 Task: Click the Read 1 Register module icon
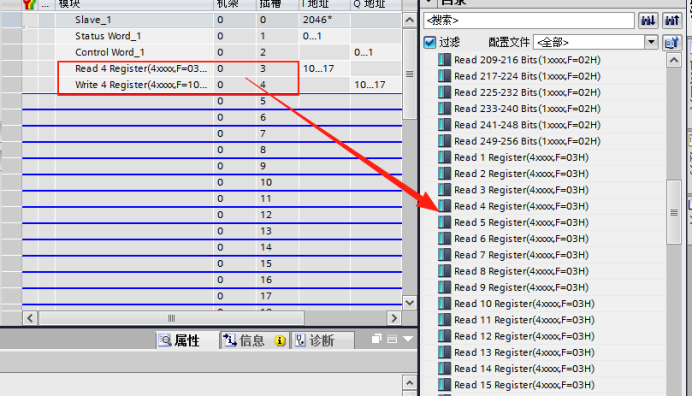[x=444, y=158]
